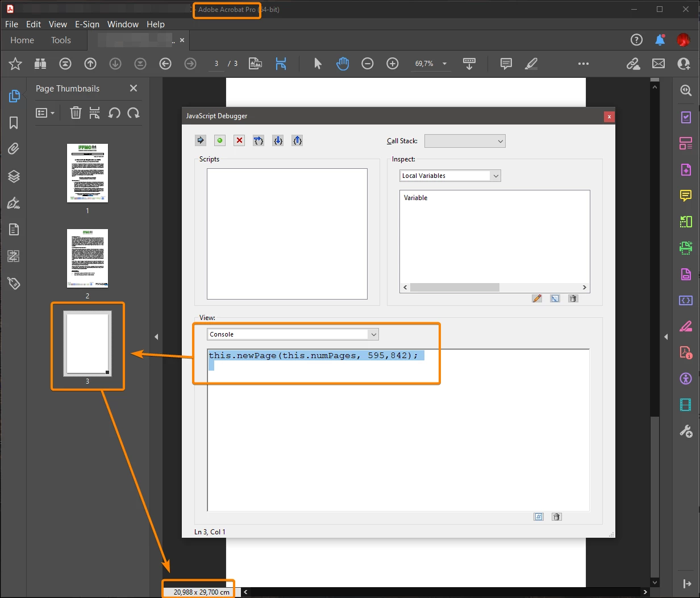Viewport: 700px width, 598px height.
Task: Go to the first page with the up-bar arrow
Action: click(65, 64)
